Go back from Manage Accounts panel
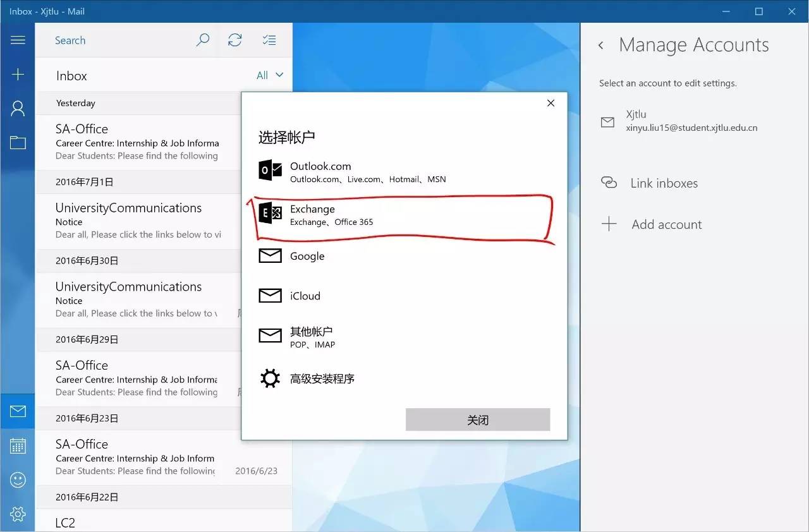This screenshot has width=809, height=532. 601,45
